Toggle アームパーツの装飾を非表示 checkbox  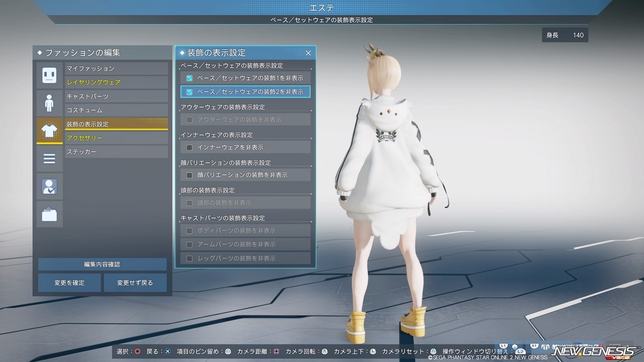189,245
